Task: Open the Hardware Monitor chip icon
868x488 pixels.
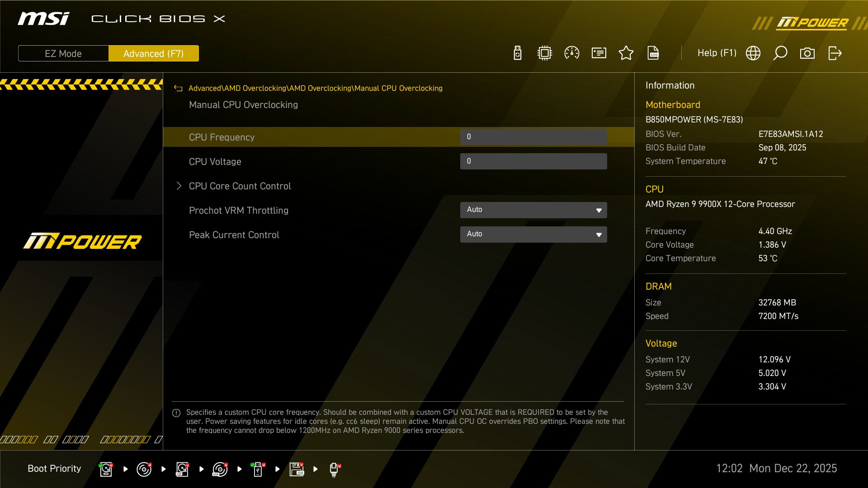Action: coord(544,53)
